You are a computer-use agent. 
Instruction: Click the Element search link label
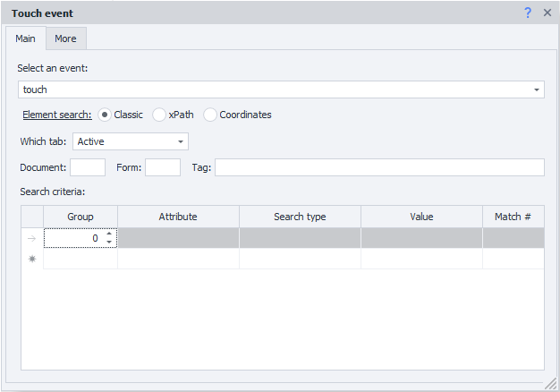57,115
